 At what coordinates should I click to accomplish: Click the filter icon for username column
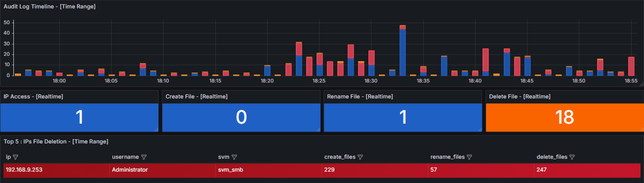point(144,157)
